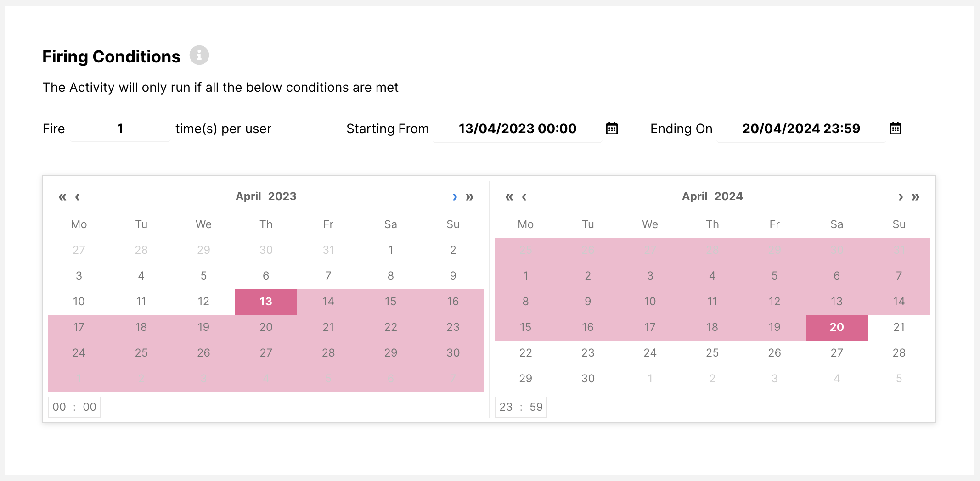Go to previous year in April 2023 calendar

click(x=62, y=197)
